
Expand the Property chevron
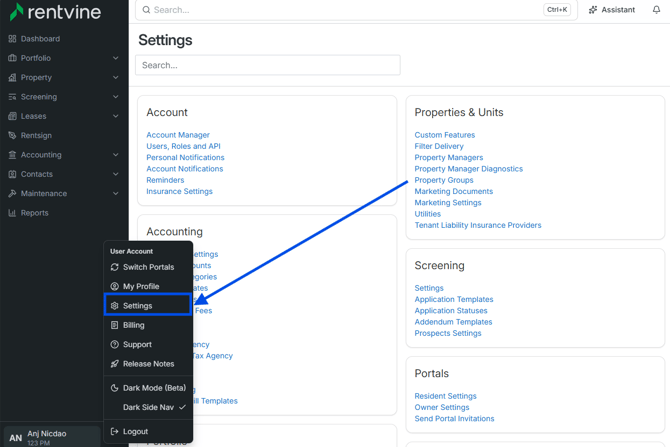click(x=116, y=77)
